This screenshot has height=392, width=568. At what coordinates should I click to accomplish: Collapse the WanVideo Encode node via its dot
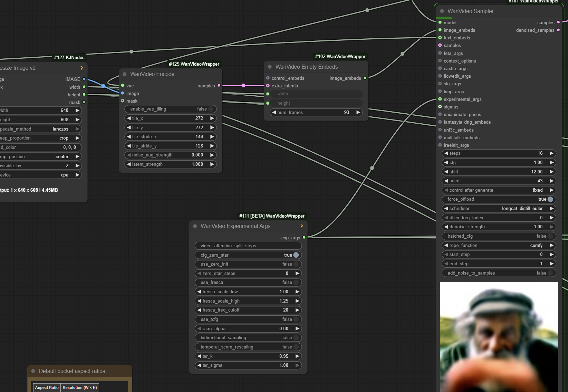point(125,74)
